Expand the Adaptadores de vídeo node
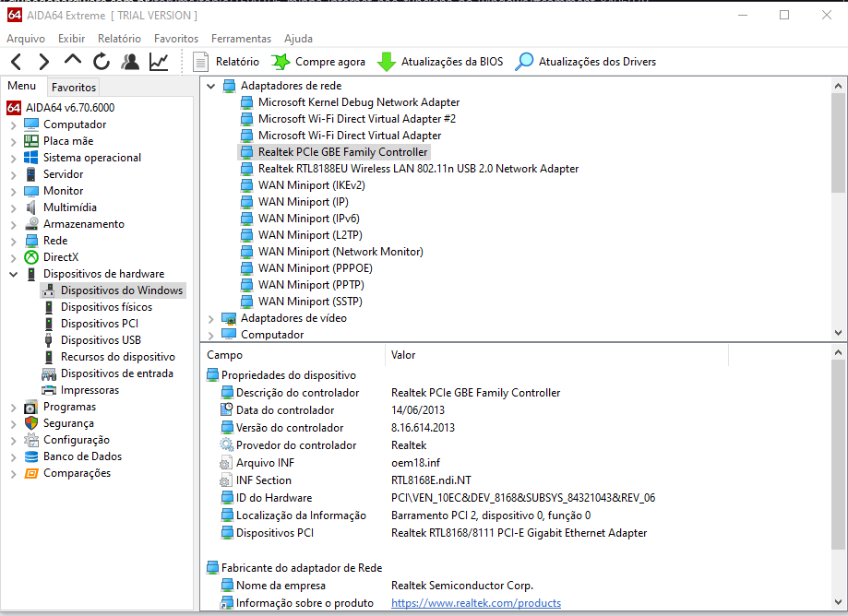The height and width of the screenshot is (616, 848). (211, 319)
